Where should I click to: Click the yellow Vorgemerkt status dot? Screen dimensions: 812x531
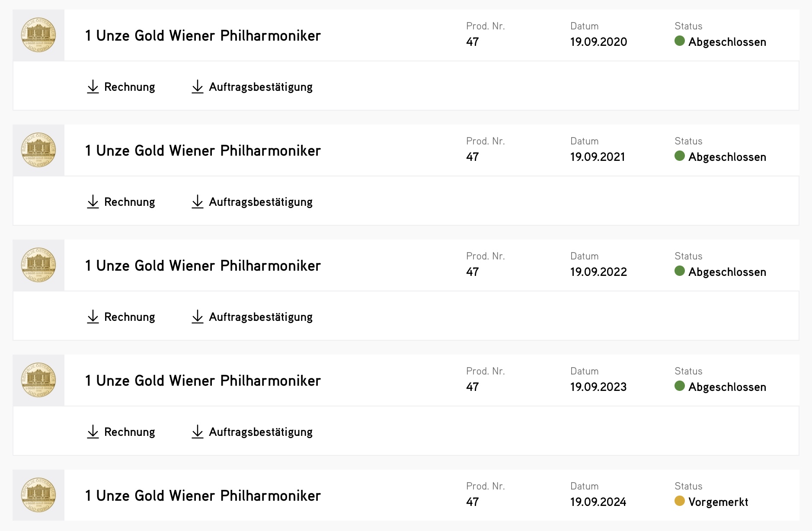[680, 501]
